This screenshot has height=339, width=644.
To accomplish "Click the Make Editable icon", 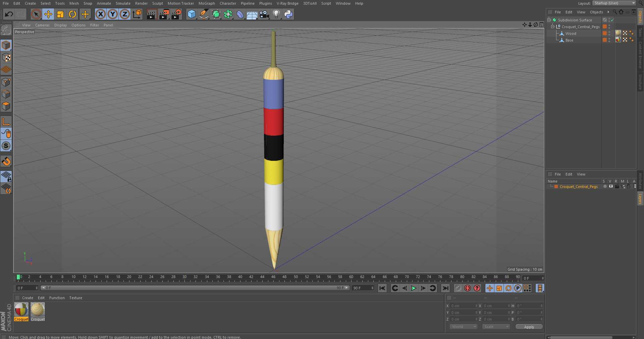I will tap(6, 30).
